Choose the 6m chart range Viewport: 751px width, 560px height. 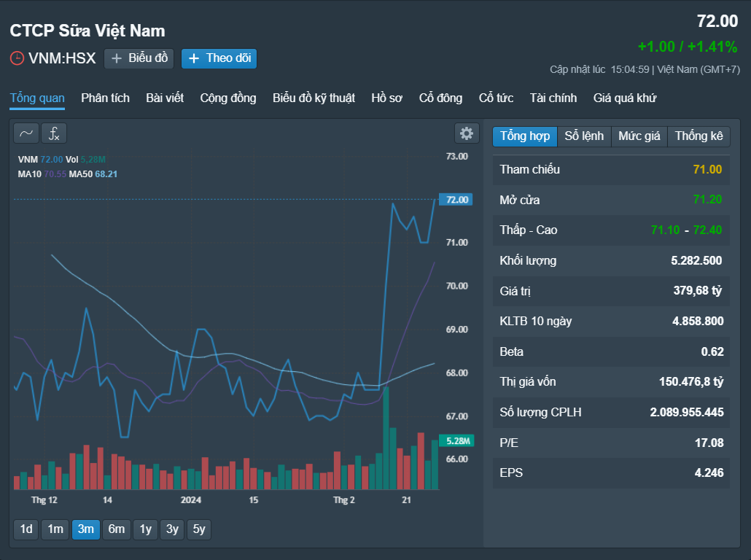[117, 529]
